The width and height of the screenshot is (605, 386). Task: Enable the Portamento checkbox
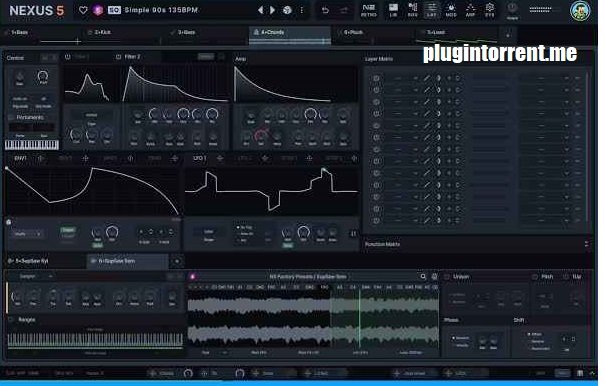(11, 117)
